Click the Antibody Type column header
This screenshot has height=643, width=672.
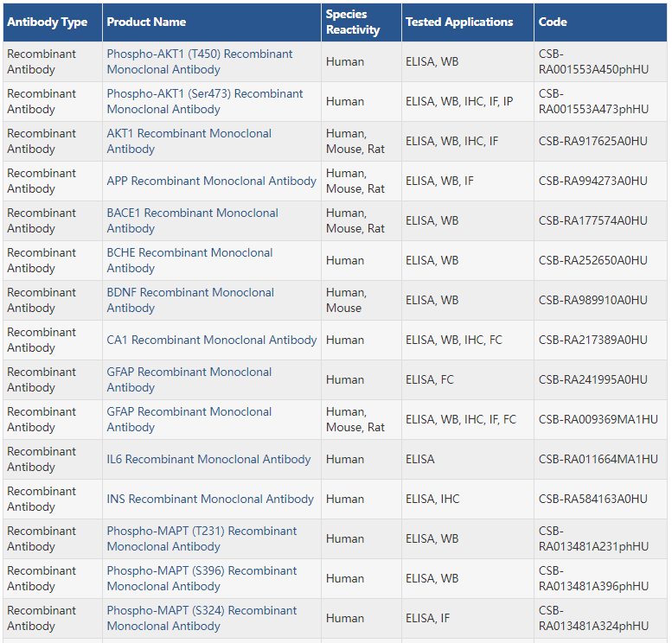coord(48,22)
